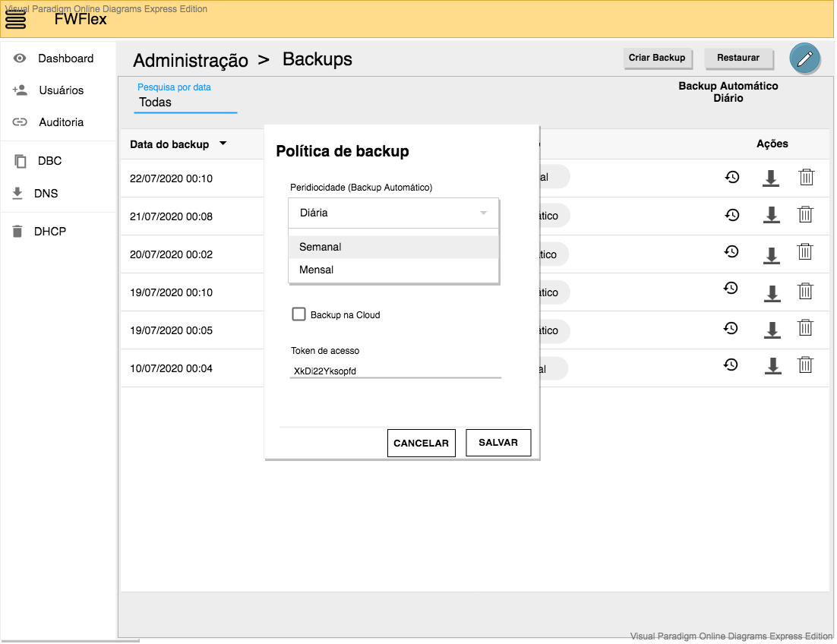Download the 19/07/2020 00:10 backup
Viewport: 837px width, 644px height.
772,293
